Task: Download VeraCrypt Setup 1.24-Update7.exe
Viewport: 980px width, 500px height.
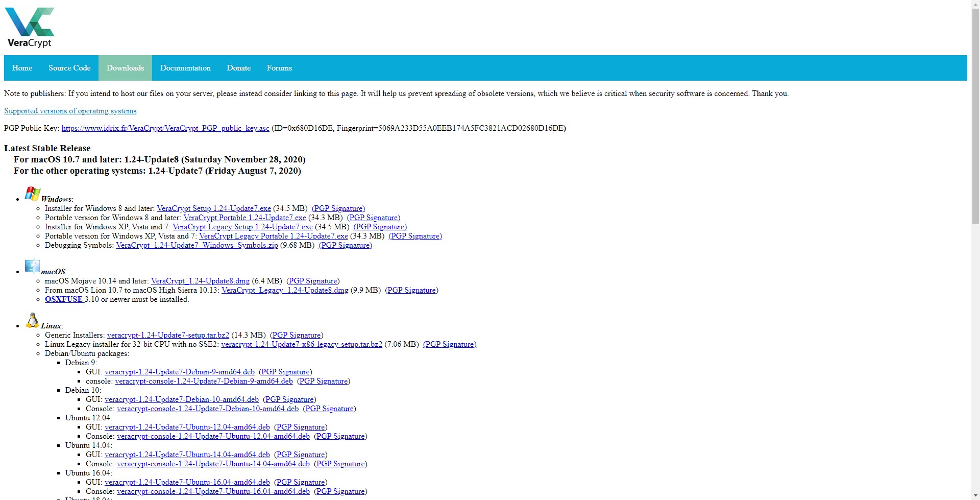Action: 214,208
